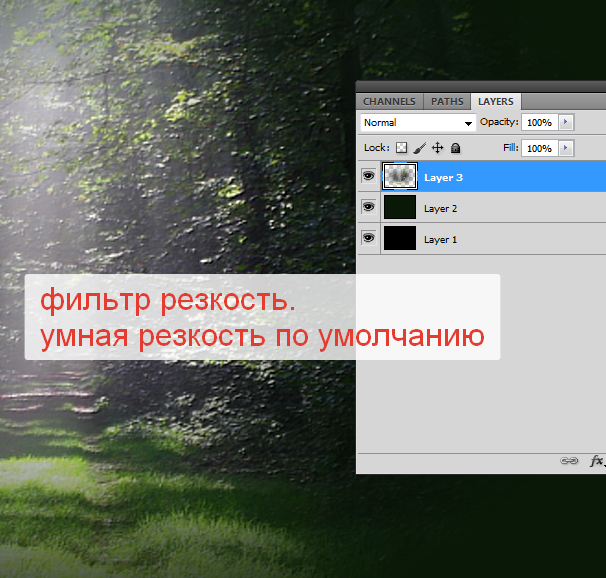606x578 pixels.
Task: Click the Layer 2 thumbnail
Action: pyautogui.click(x=400, y=207)
